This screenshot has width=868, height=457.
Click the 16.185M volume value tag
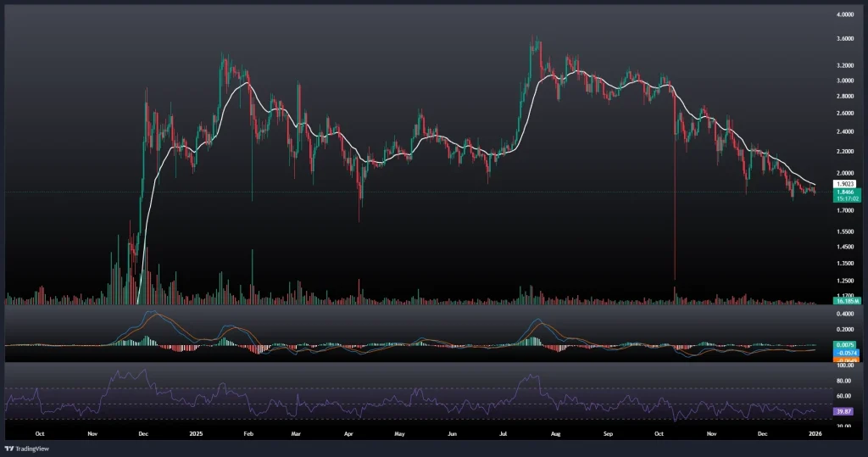pos(847,301)
